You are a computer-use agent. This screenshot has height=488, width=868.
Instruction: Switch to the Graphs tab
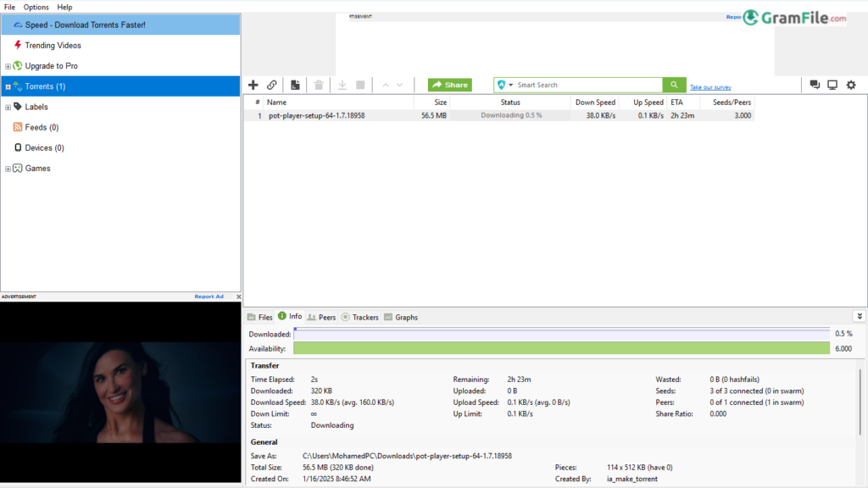click(x=401, y=317)
